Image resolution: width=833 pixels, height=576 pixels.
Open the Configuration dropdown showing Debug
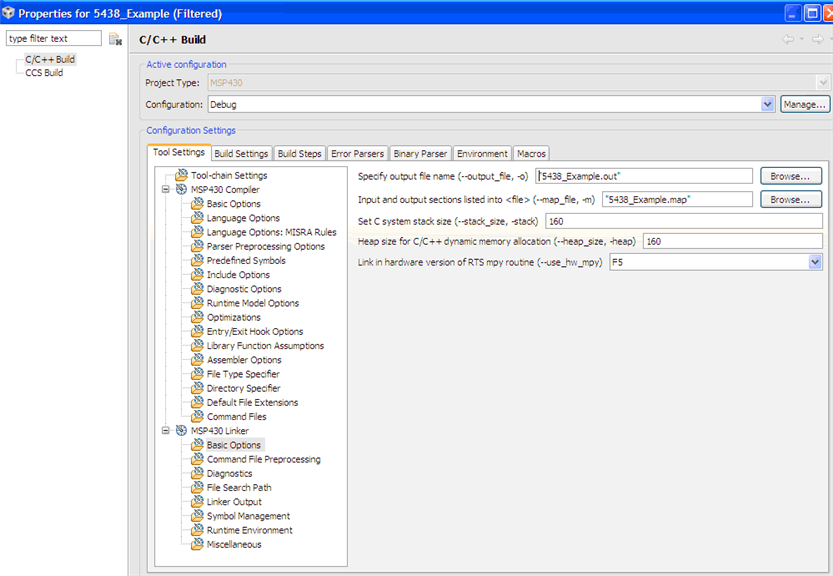pyautogui.click(x=767, y=104)
